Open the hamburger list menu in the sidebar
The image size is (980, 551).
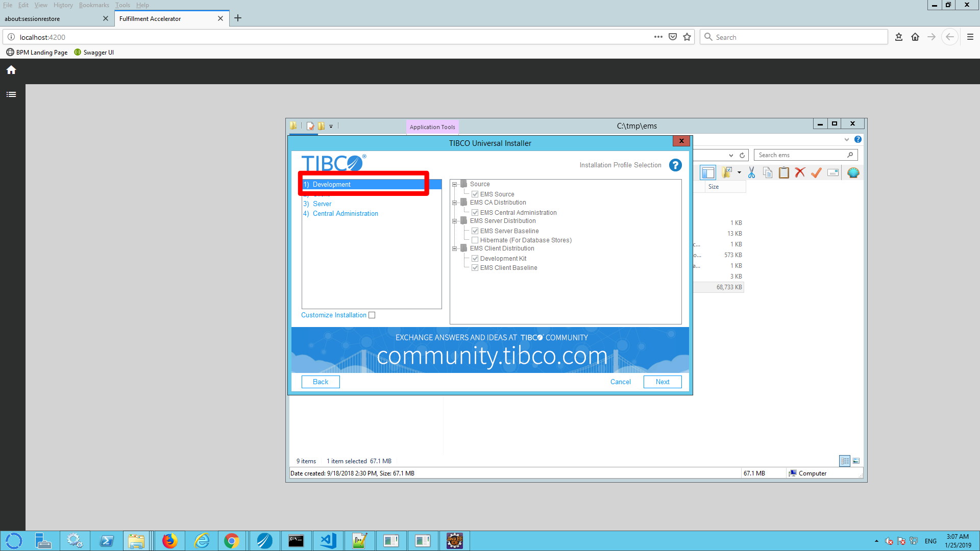pos(11,94)
